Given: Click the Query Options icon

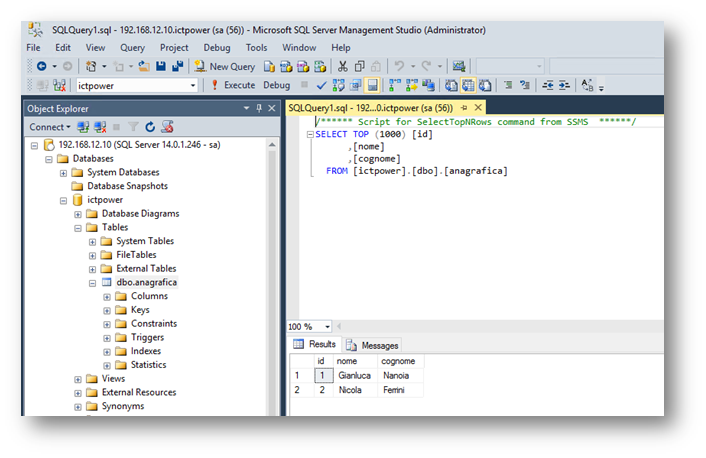Looking at the screenshot, I should click(356, 85).
